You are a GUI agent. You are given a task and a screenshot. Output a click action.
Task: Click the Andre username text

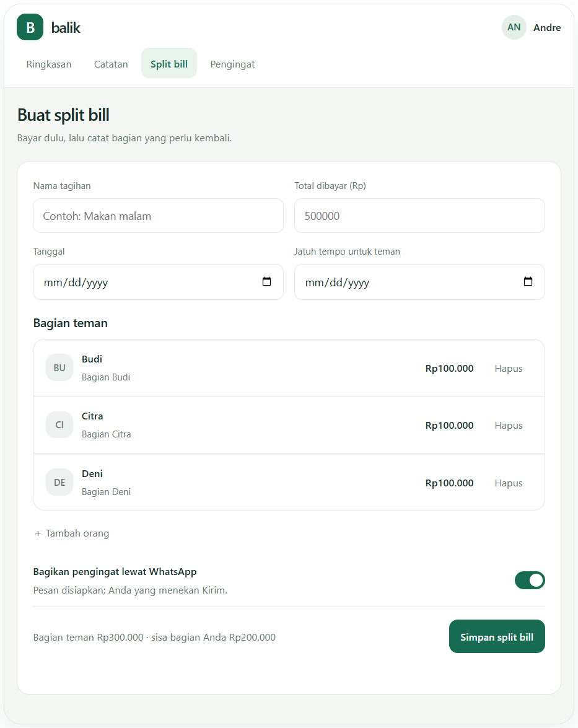(x=547, y=28)
